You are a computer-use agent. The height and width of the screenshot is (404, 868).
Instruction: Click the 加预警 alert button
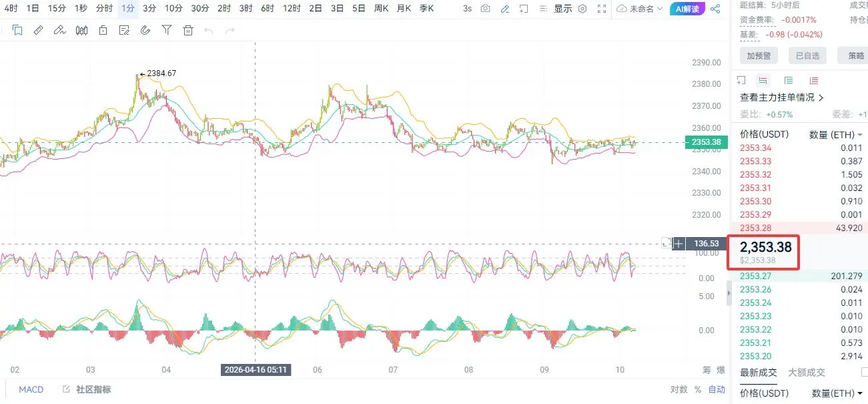(x=759, y=55)
